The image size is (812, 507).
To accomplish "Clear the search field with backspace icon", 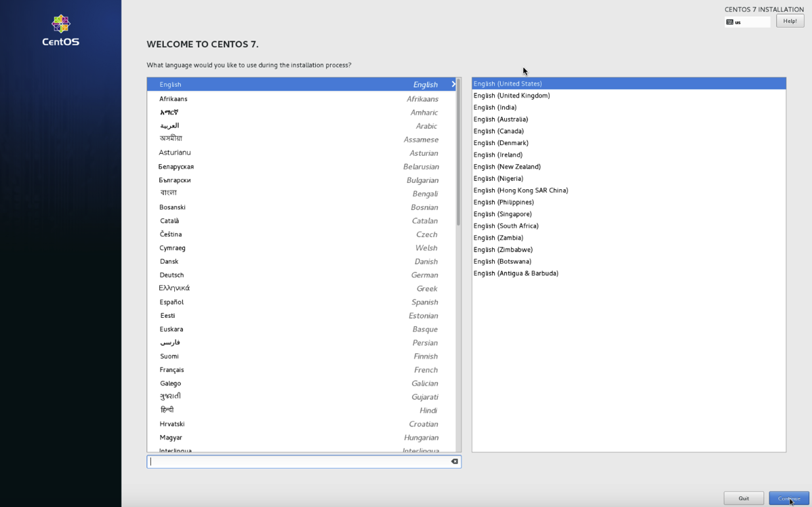I will [x=454, y=462].
